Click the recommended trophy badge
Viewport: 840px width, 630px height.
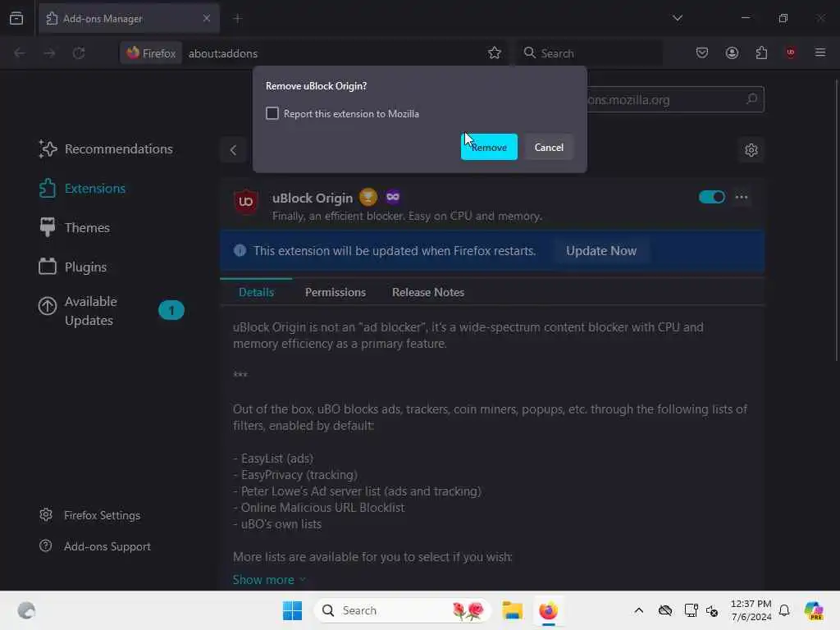(368, 197)
